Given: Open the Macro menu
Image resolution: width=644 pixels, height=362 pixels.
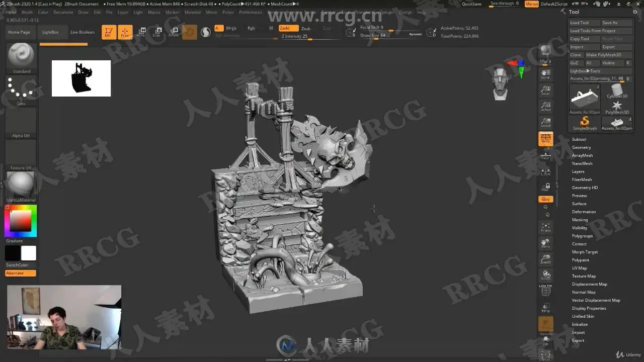Looking at the screenshot, I should [154, 12].
